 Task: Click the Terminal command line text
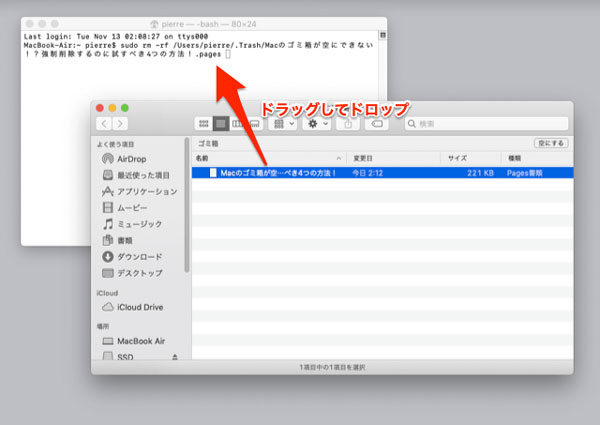(x=199, y=50)
